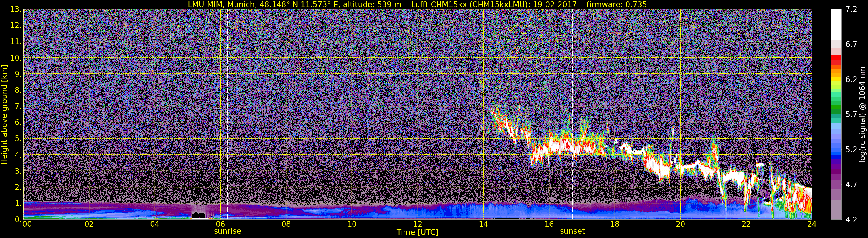Click the 4.7 value on the colorbar

pos(851,184)
